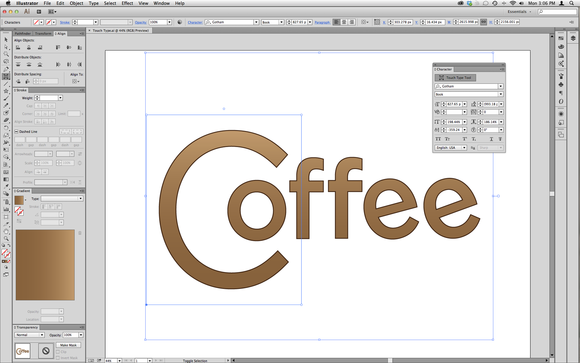This screenshot has width=580, height=363.
Task: Select the Rotate tool
Action: pos(6,128)
